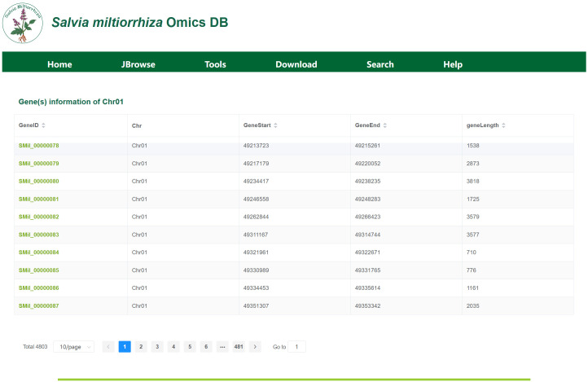Image resolution: width=588 pixels, height=382 pixels.
Task: Open the Search navigation item
Action: pyautogui.click(x=380, y=64)
